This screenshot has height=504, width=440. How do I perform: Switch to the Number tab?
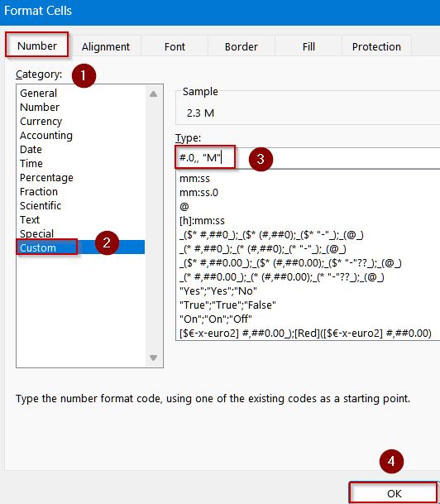37,46
